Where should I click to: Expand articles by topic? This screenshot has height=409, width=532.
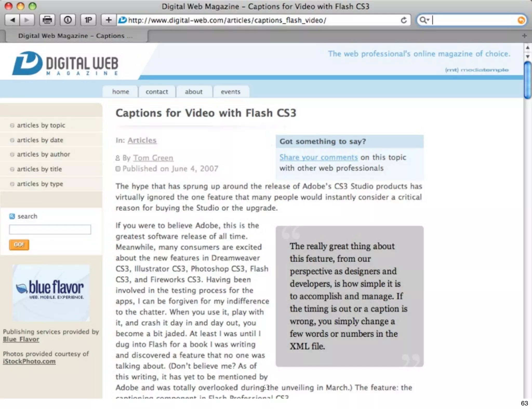(41, 125)
